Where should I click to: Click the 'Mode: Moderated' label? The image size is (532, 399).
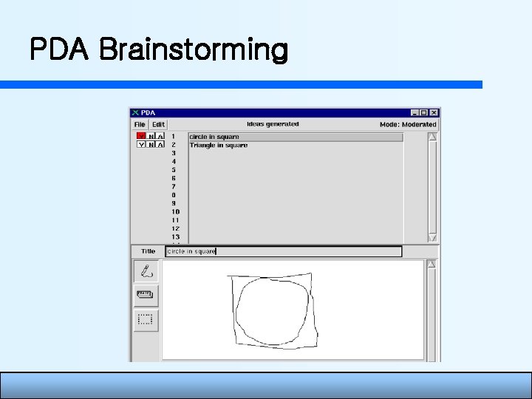click(408, 125)
